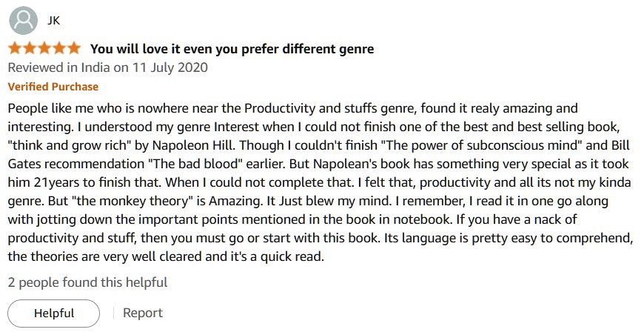Click the first line of review body text
644x335 pixels.
[292, 108]
